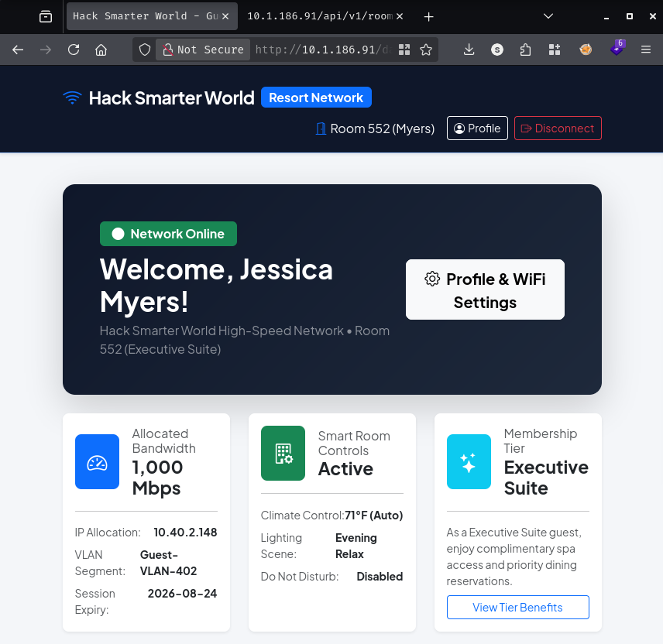663x644 pixels.
Task: Click the Welcome, Jessica Myers! heading
Action: (x=216, y=286)
